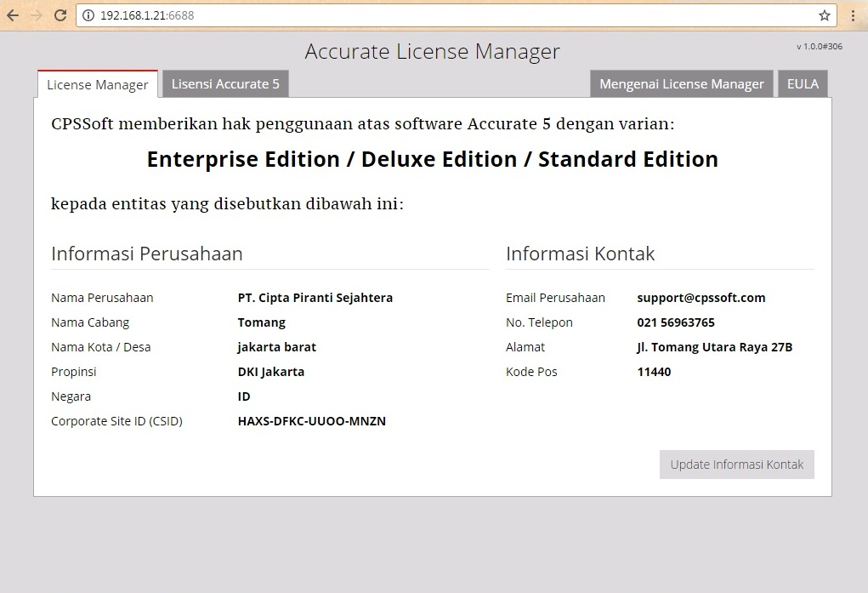Open the Mengenai License Manager tab
The width and height of the screenshot is (868, 593).
coord(681,83)
